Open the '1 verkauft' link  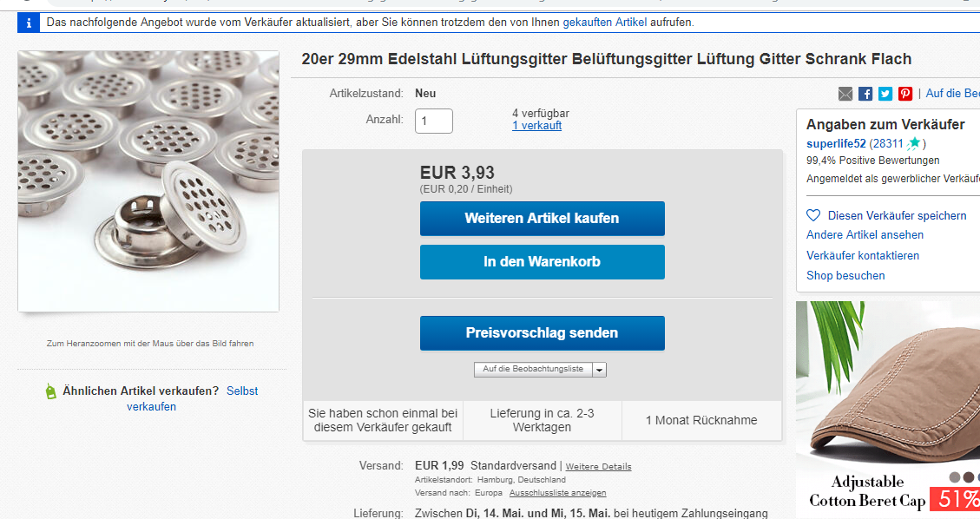(536, 126)
